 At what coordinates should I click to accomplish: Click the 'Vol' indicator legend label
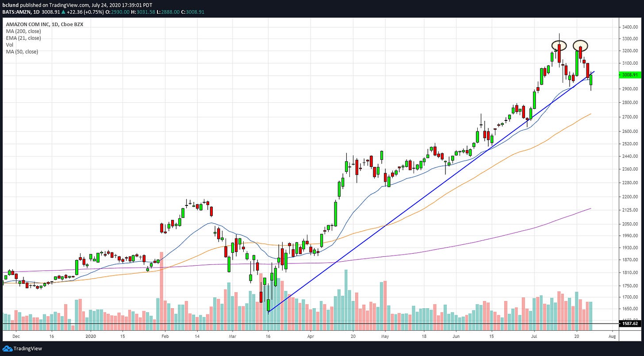click(x=10, y=45)
